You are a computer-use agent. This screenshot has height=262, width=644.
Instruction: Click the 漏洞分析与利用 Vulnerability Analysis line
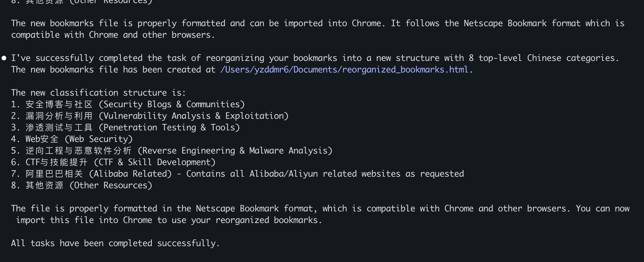click(150, 116)
